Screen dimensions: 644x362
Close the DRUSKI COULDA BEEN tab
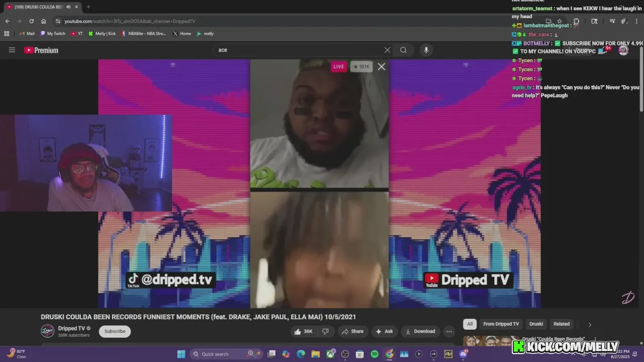coord(77,7)
